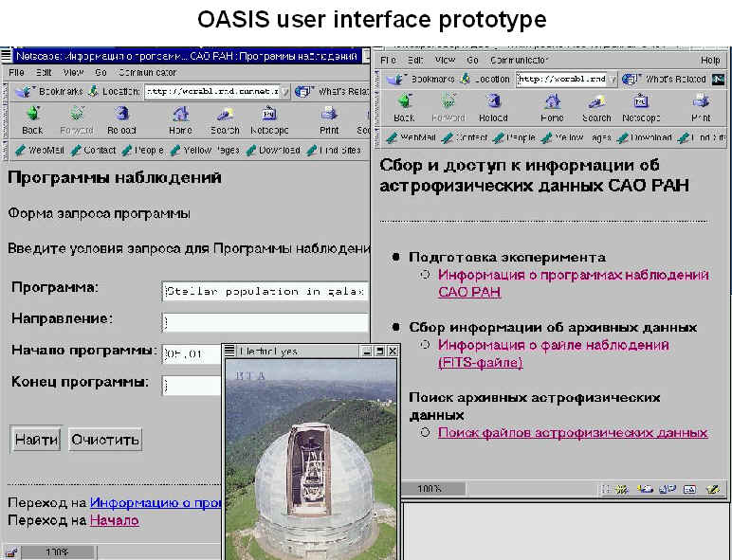Follow link Информацию о программе in left window
The image size is (732, 560).
pyautogui.click(x=156, y=502)
